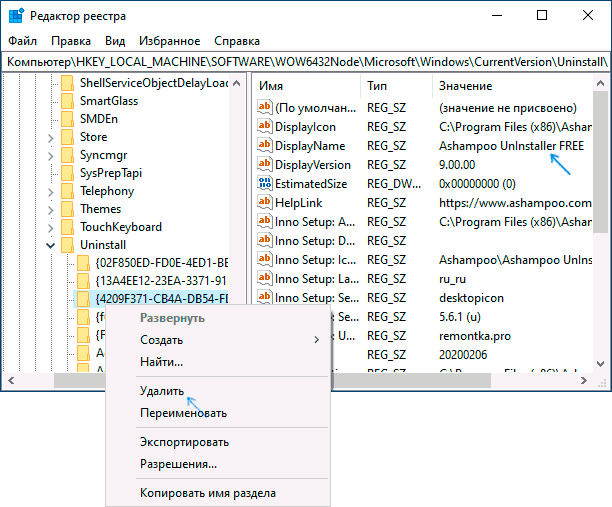Select the SysPrepTapi tree key

click(111, 173)
